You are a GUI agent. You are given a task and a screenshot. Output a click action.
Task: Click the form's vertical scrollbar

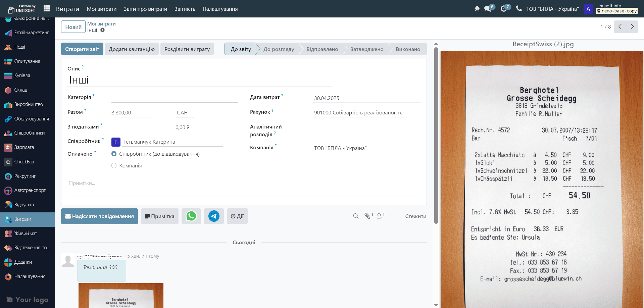tap(436, 134)
